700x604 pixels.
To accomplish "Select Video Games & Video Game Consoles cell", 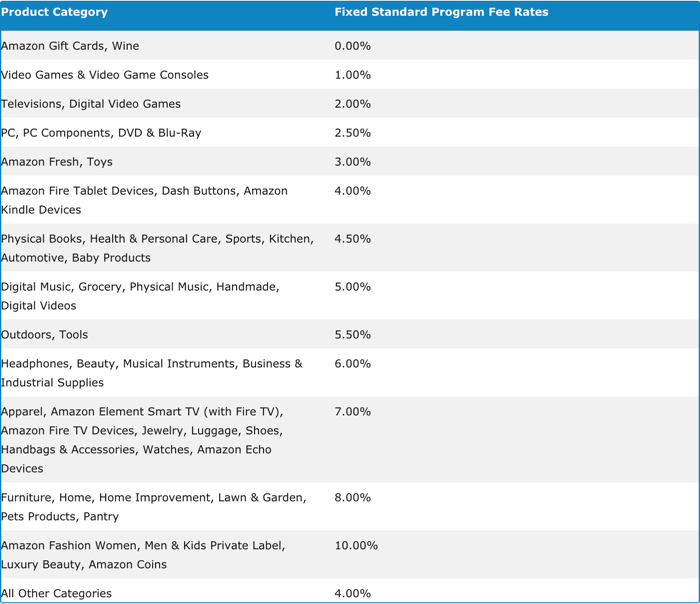I will click(x=105, y=75).
